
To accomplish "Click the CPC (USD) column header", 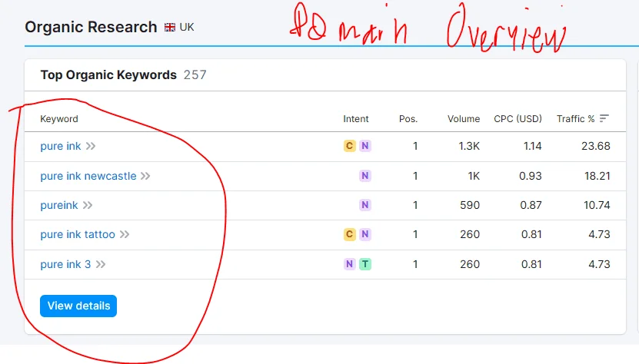I will pyautogui.click(x=518, y=119).
